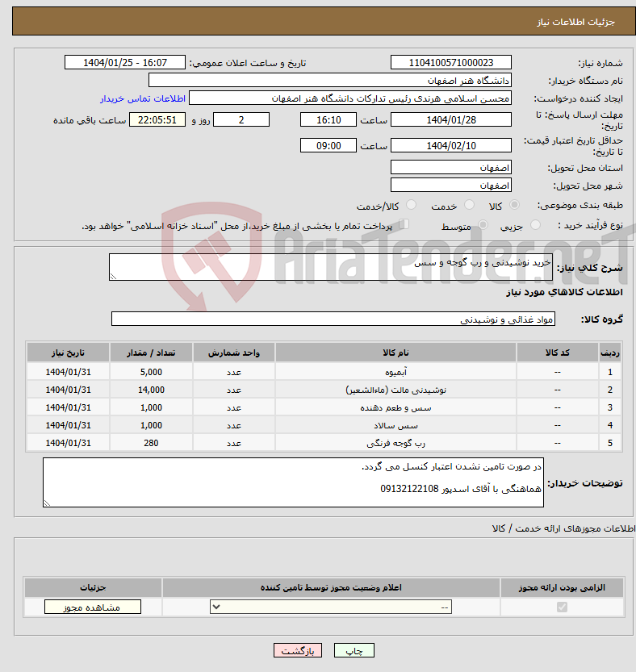Open the permit status dropdown
Image resolution: width=636 pixels, height=672 pixels.
click(x=331, y=607)
